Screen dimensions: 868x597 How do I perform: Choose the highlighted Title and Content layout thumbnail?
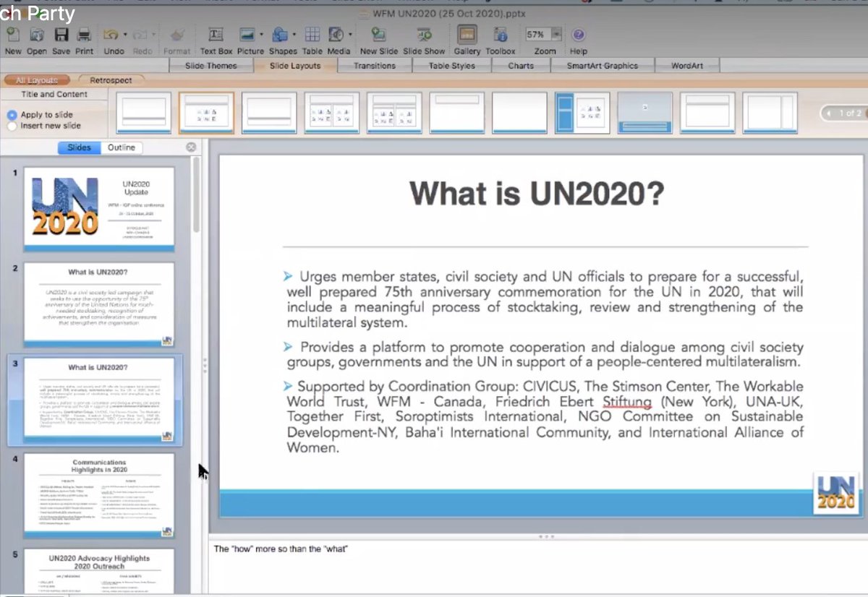coord(206,113)
